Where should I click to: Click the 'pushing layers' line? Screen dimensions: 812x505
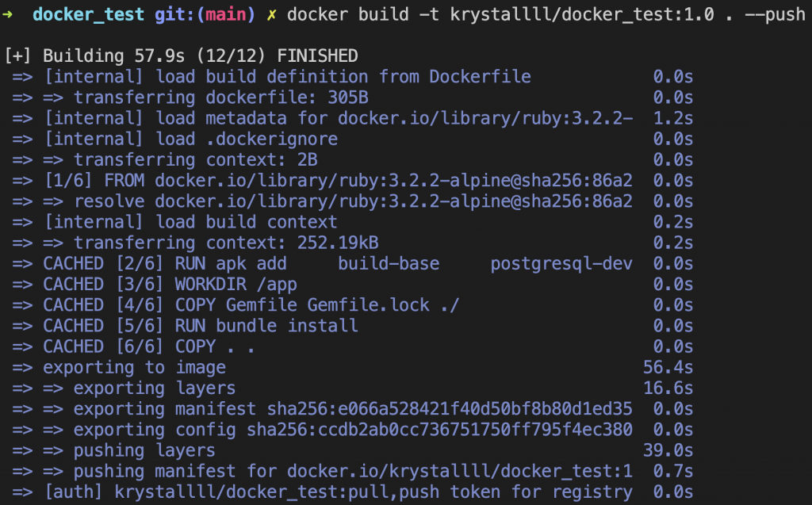353,450
